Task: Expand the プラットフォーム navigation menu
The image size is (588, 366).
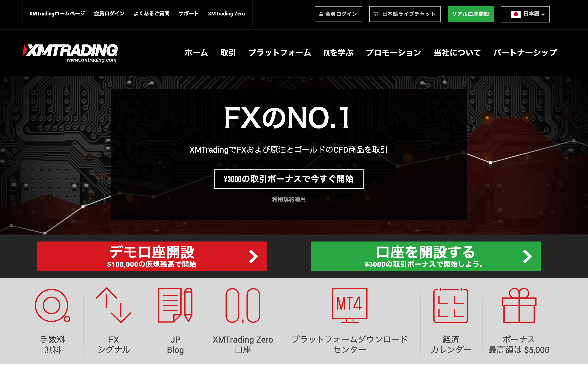Action: pos(279,52)
